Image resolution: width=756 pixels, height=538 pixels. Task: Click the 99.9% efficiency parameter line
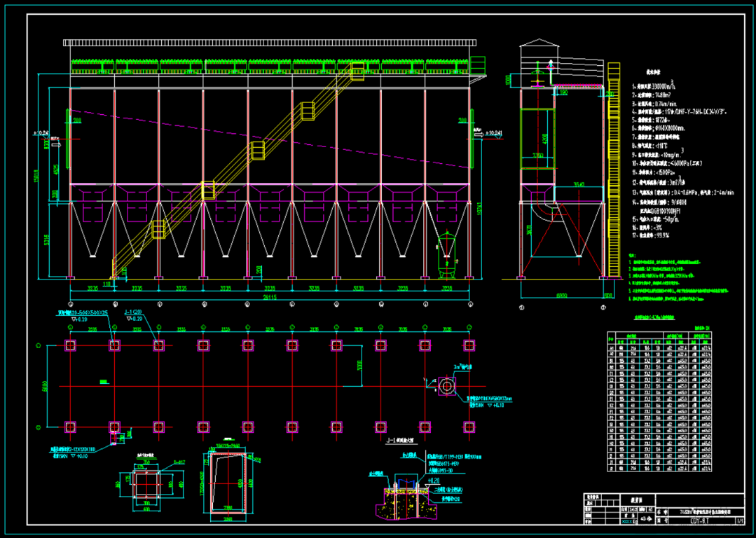click(651, 236)
